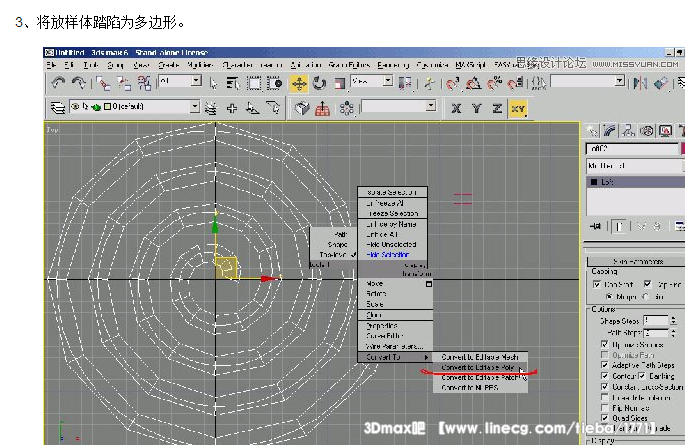The height and width of the screenshot is (445, 685).
Task: Adjust the Shape Steps spinner arrows
Action: [x=673, y=321]
